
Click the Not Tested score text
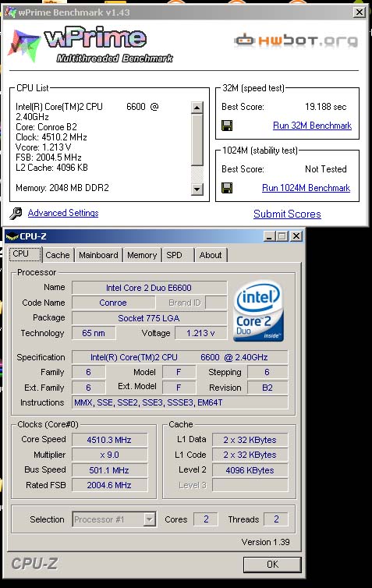pos(325,169)
